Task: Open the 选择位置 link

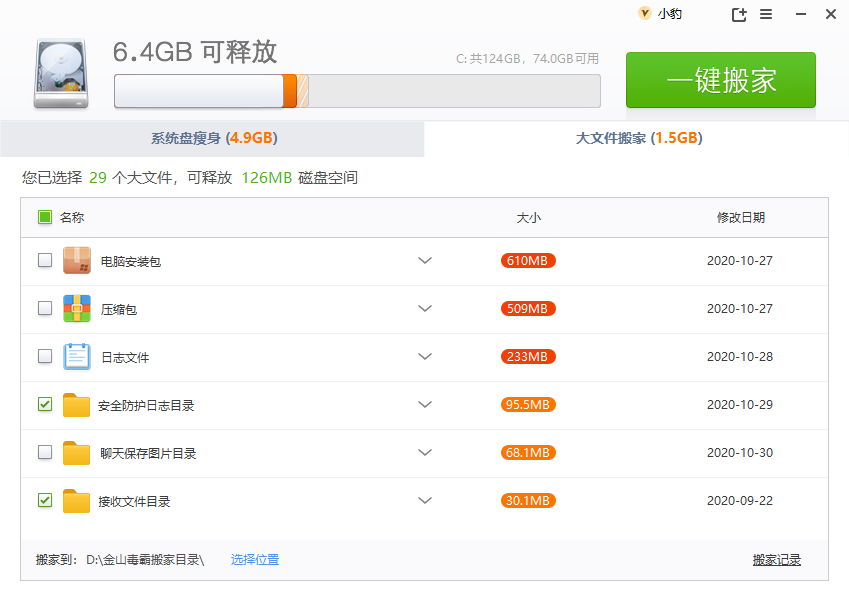Action: [x=255, y=560]
